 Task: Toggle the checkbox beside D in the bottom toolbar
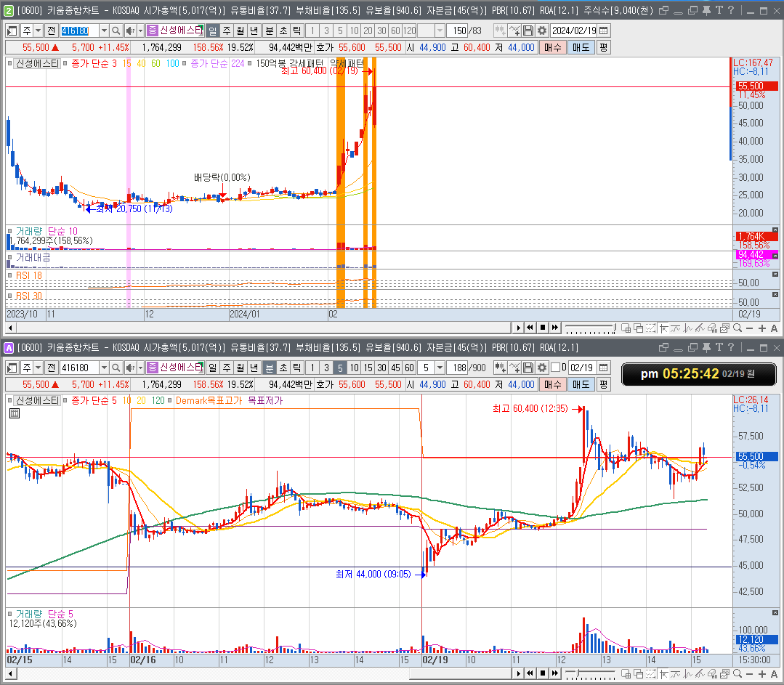pos(555,368)
